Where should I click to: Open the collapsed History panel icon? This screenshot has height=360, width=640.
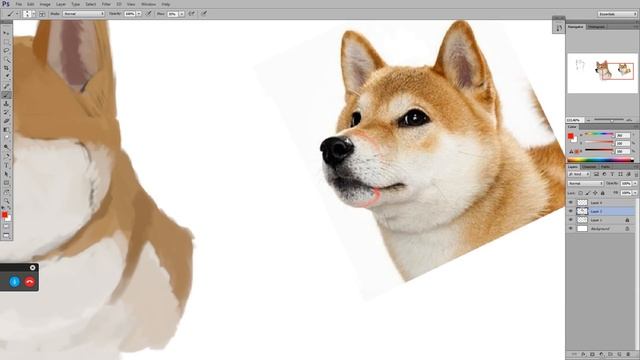tap(559, 28)
